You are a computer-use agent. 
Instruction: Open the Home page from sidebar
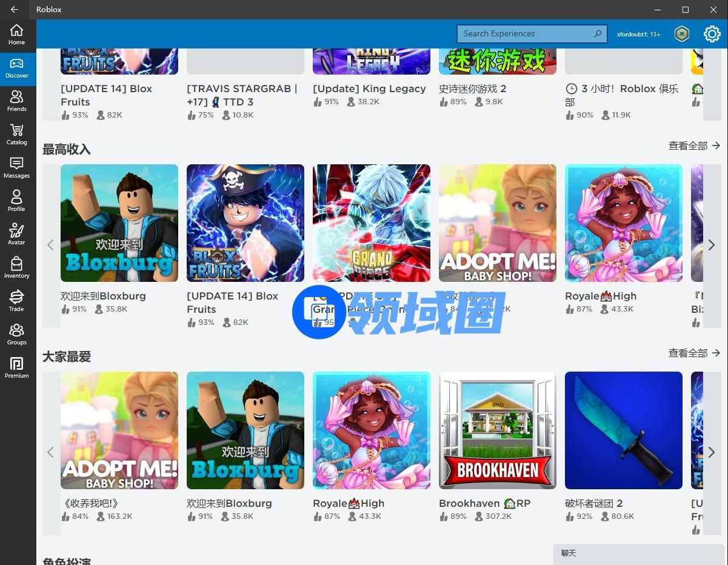[16, 35]
